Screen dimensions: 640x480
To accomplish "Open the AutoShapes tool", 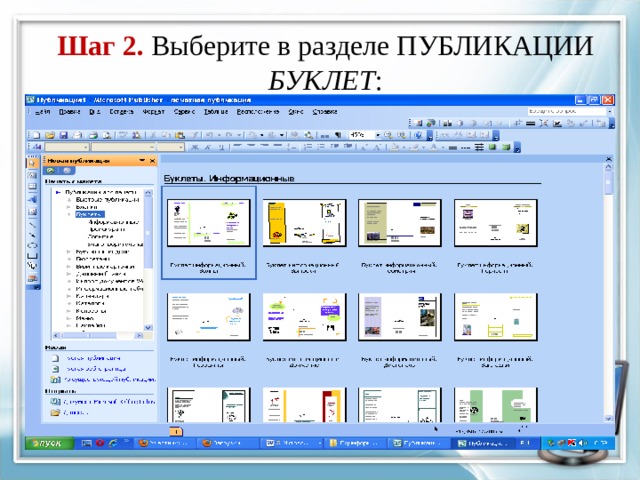I will 32,266.
